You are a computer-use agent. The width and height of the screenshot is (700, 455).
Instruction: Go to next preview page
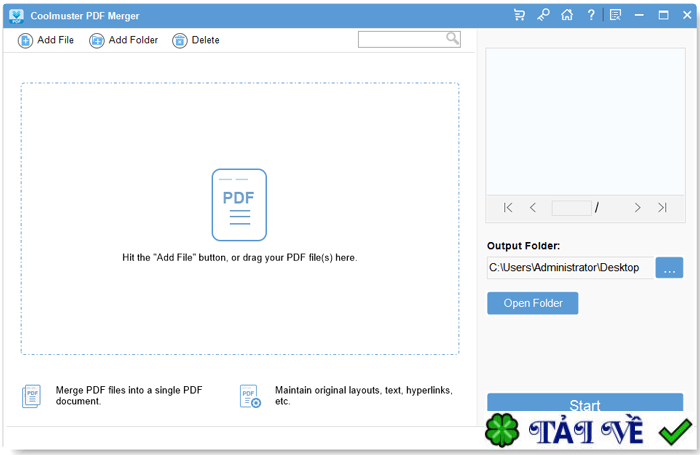[x=638, y=208]
